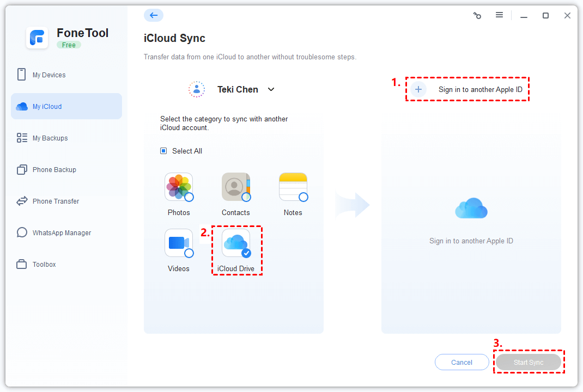Open My Devices in sidebar
Image resolution: width=583 pixels, height=392 pixels.
(x=49, y=75)
